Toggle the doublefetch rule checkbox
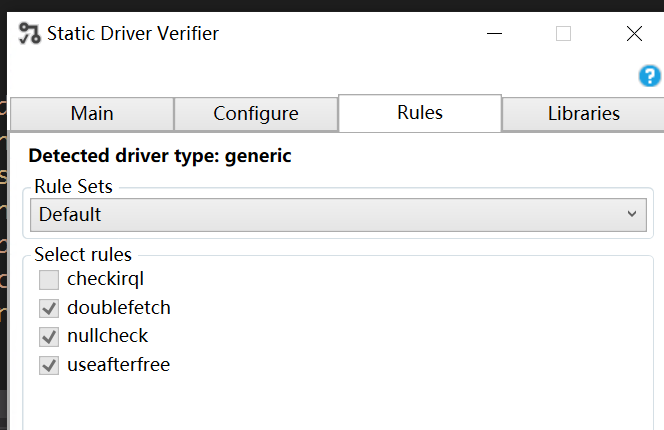The width and height of the screenshot is (664, 430). pos(49,308)
